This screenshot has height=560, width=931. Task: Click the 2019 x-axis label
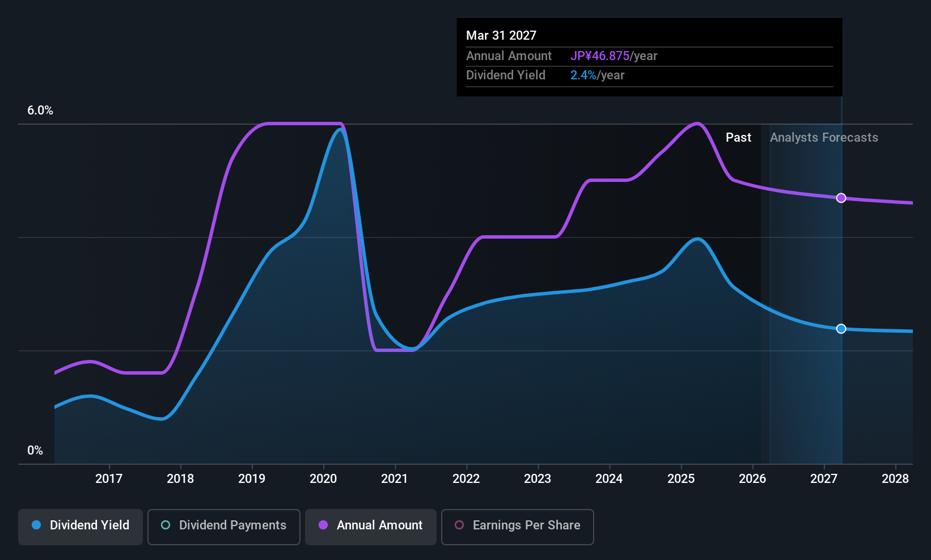(x=252, y=479)
